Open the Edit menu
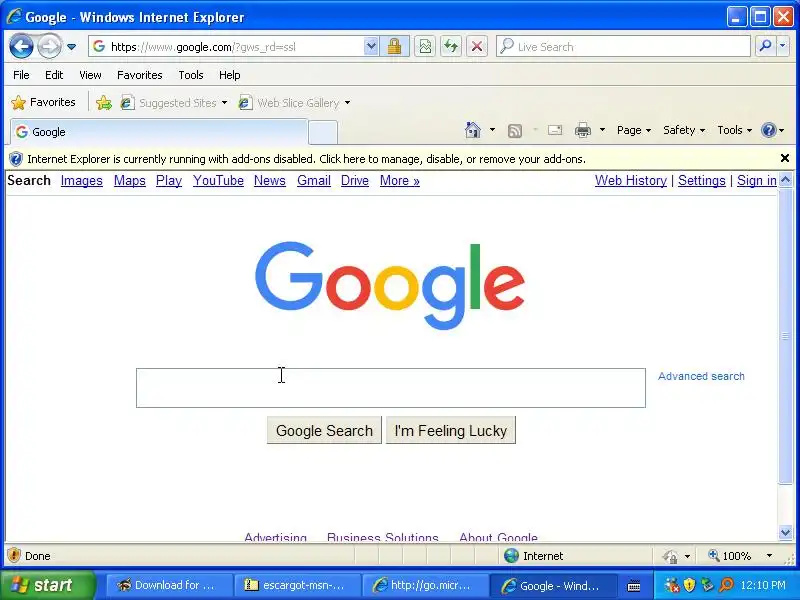 click(54, 75)
